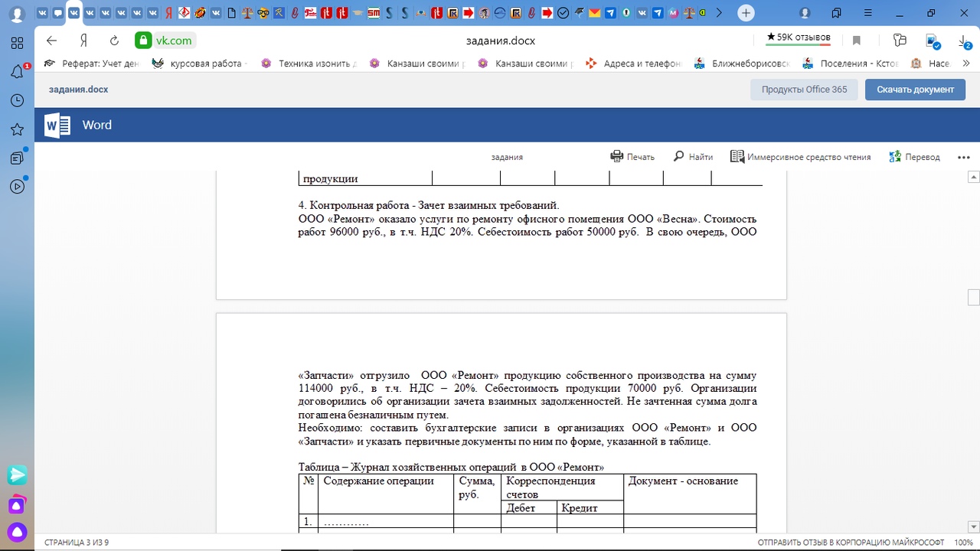Click the Word logo icon
Image resolution: width=980 pixels, height=551 pixels.
click(57, 125)
